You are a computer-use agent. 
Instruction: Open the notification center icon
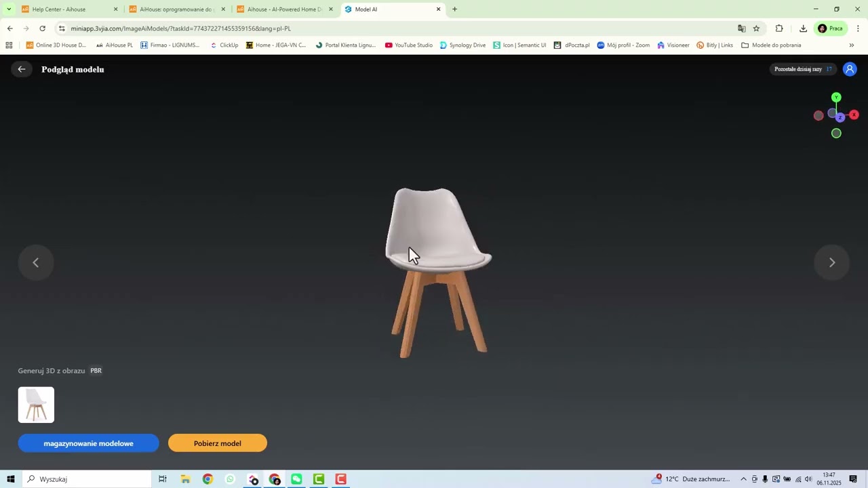[853, 479]
